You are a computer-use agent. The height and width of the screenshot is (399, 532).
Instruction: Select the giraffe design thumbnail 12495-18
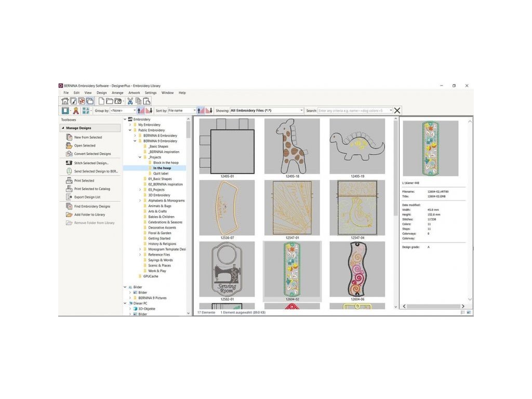pyautogui.click(x=292, y=145)
